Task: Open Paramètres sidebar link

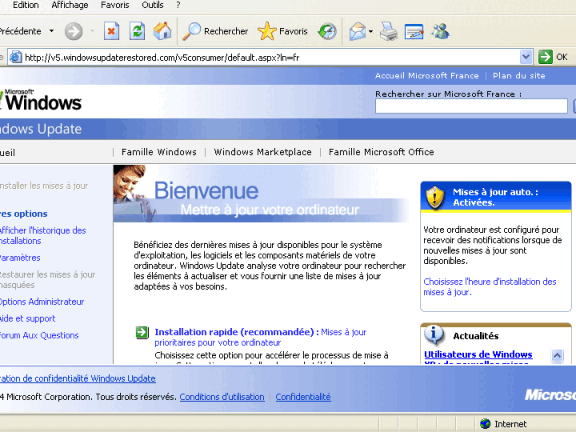Action: point(20,258)
